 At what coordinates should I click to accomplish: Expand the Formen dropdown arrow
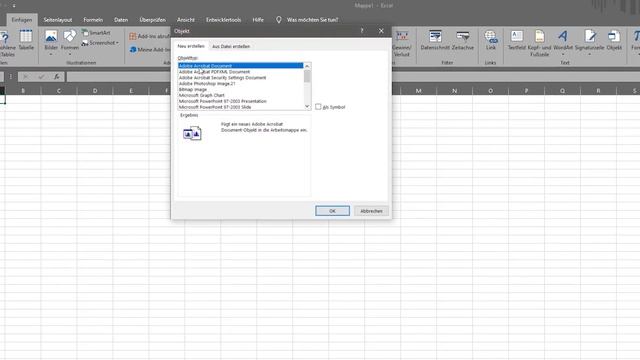70,54
